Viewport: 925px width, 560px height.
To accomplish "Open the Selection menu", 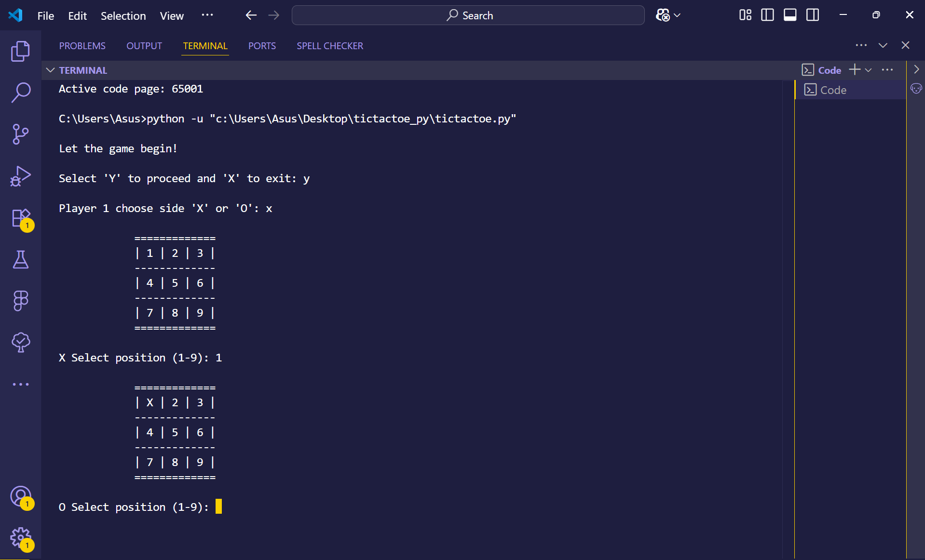I will coord(123,16).
